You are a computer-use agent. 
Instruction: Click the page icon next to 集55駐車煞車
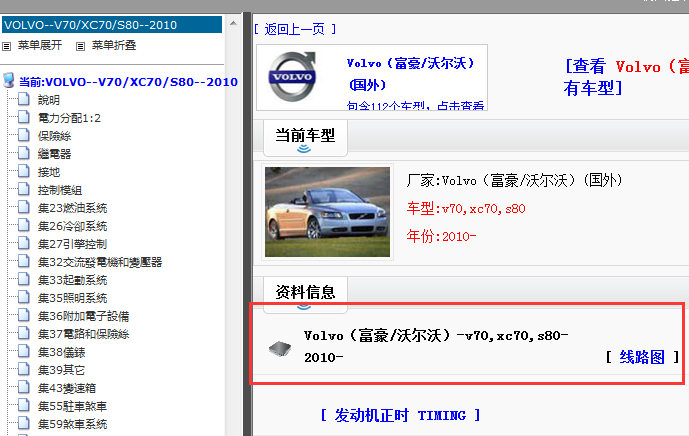(24, 406)
